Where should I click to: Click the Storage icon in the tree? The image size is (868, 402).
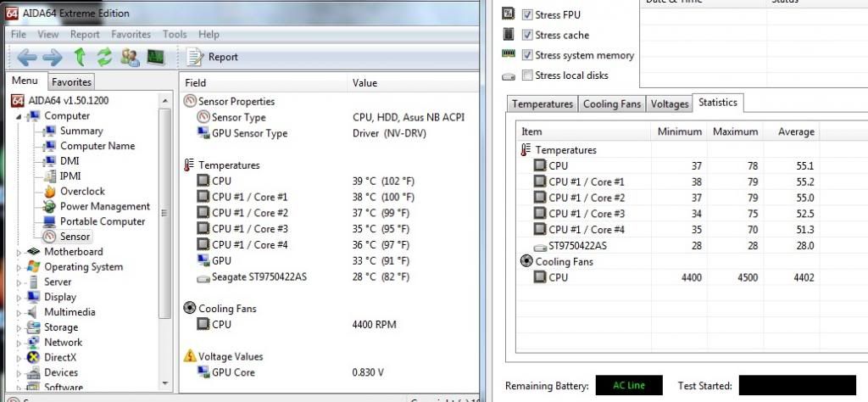click(x=33, y=327)
